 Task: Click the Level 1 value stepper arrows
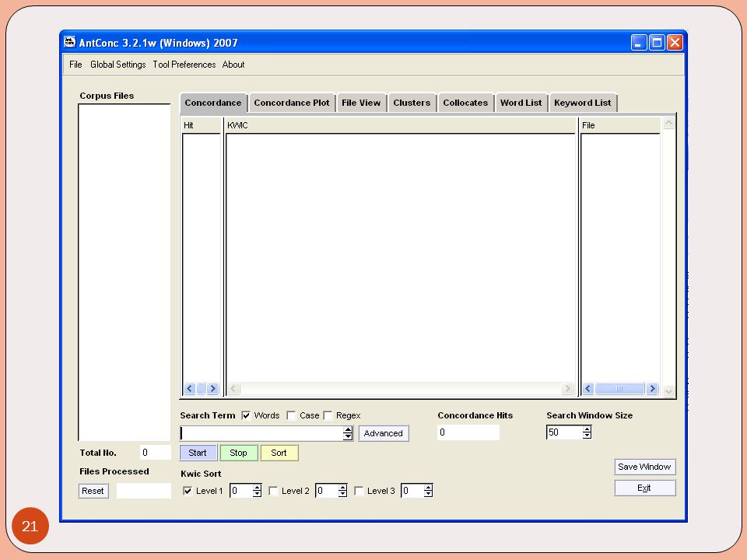coord(258,491)
